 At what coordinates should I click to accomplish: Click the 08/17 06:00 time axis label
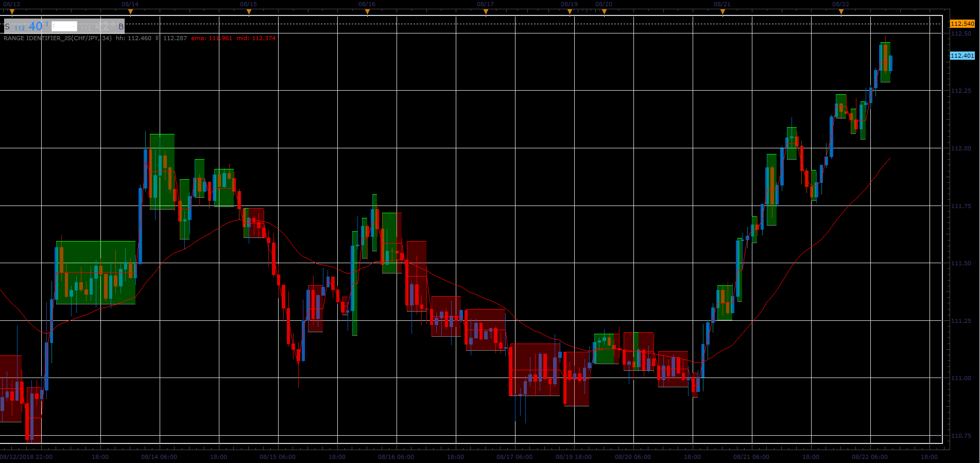coord(514,457)
